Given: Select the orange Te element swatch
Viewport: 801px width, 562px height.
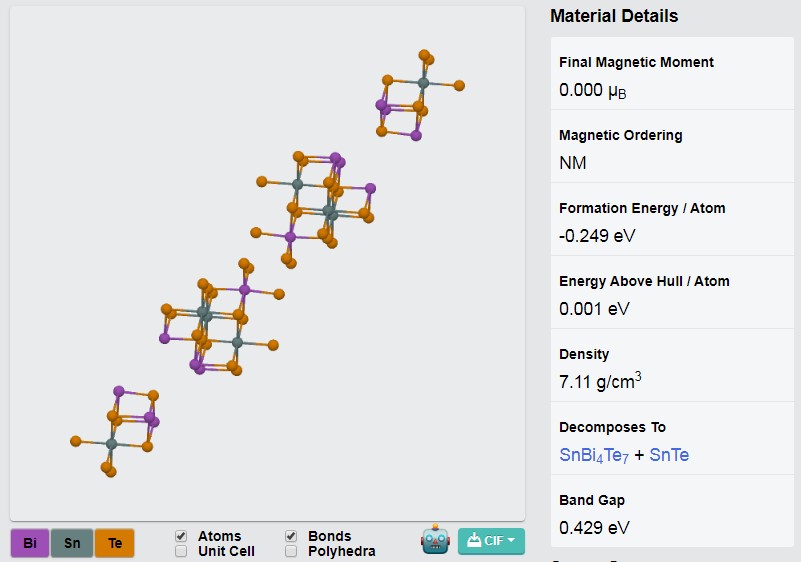Looking at the screenshot, I should tap(115, 543).
